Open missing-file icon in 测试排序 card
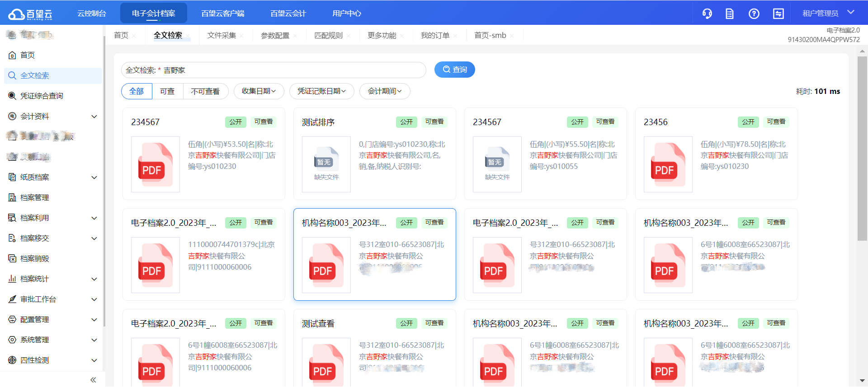This screenshot has width=868, height=387. 326,164
